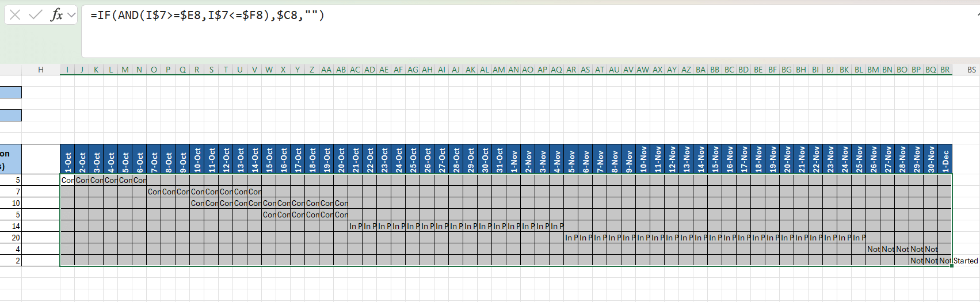Select column AR header
This screenshot has width=980, height=302.
[x=571, y=70]
